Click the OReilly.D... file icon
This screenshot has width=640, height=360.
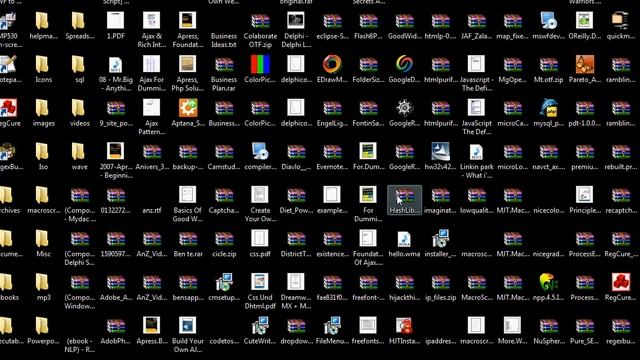[584, 20]
